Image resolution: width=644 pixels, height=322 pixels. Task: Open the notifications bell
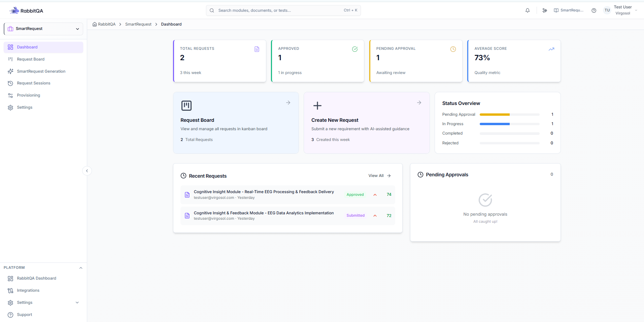528,10
